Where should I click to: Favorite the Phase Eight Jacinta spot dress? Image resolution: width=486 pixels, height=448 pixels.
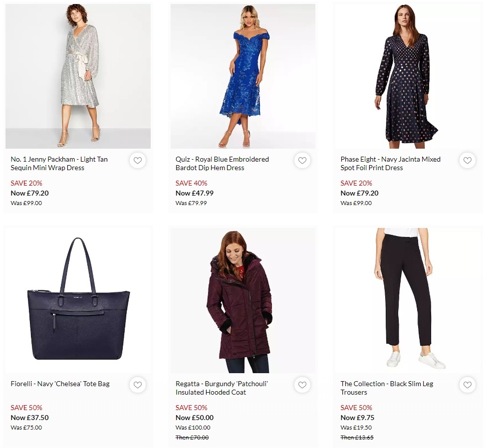click(x=468, y=161)
